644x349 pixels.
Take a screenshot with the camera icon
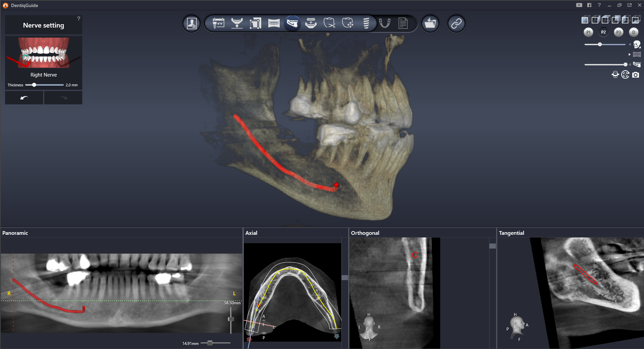[636, 75]
